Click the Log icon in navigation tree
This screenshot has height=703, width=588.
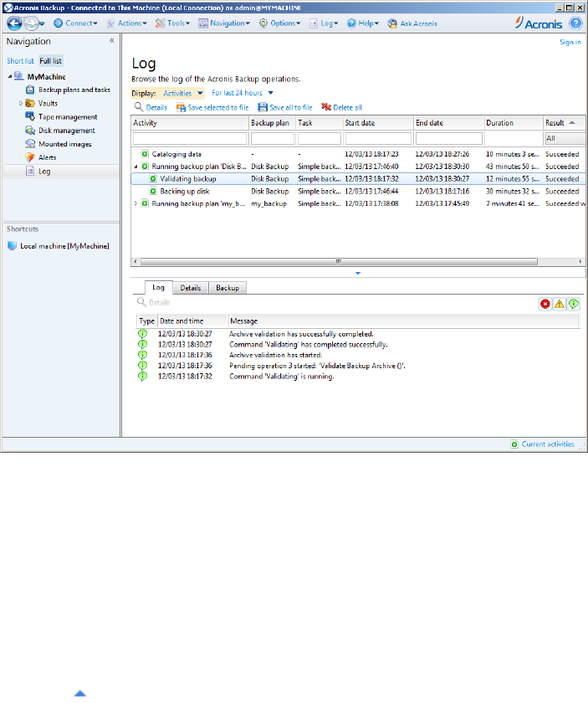click(30, 172)
